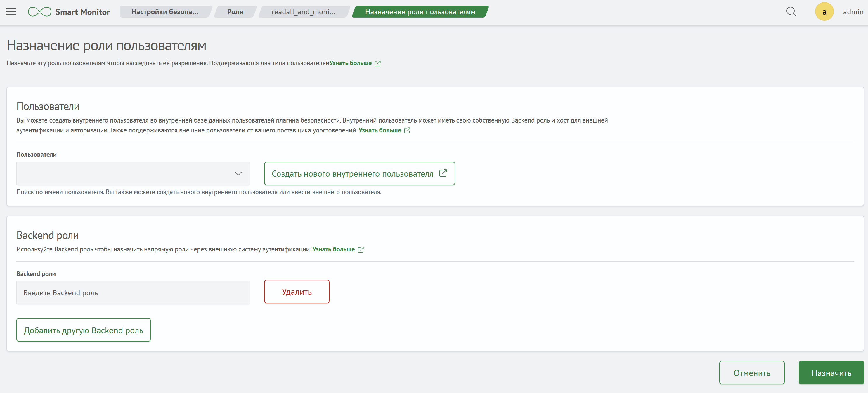Expand the Пользователи dropdown arrow
Screen dimensions: 868x393
238,173
